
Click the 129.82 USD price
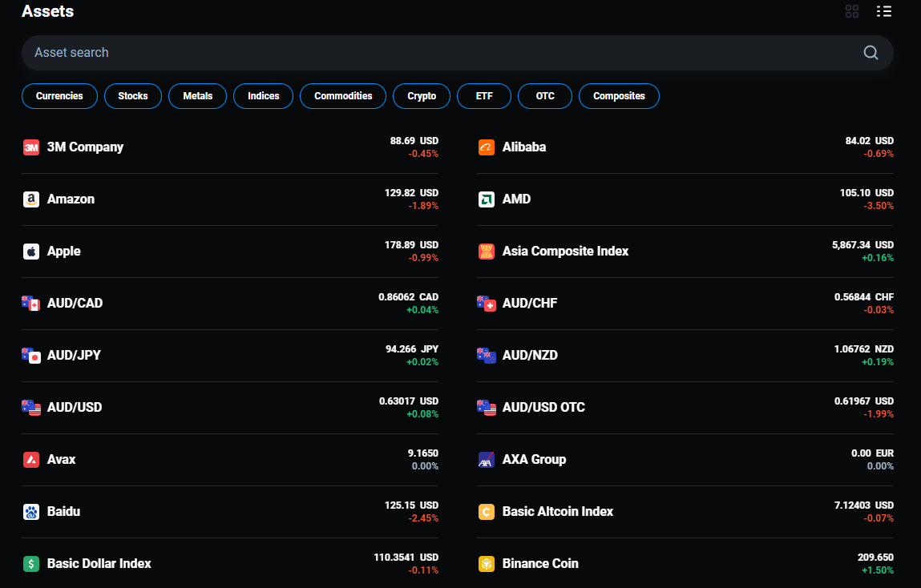click(x=411, y=193)
